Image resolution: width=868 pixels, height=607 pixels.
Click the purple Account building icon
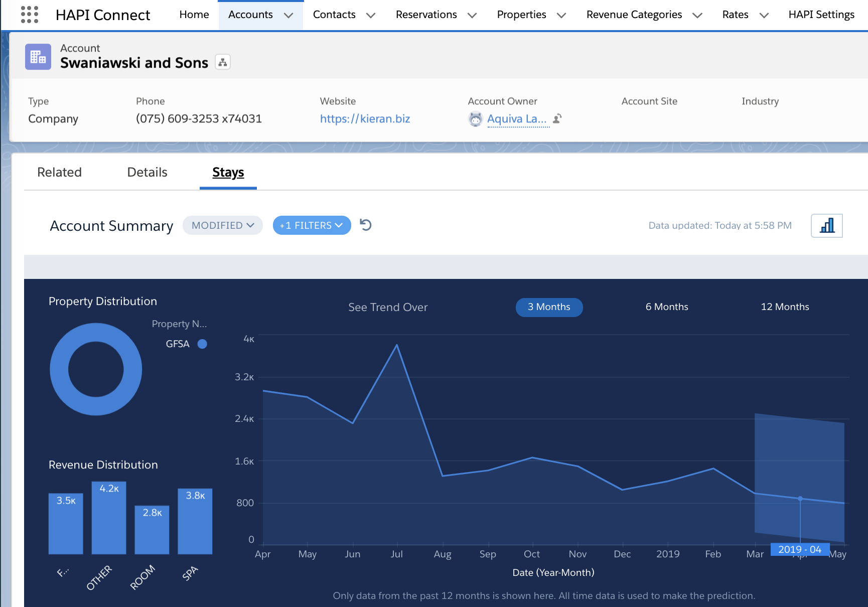coord(38,57)
